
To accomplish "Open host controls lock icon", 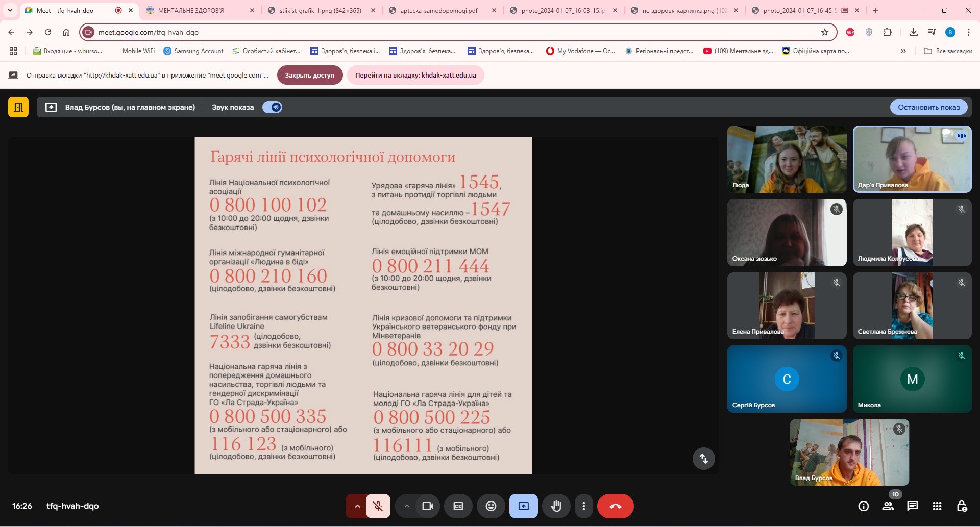I will (x=961, y=506).
